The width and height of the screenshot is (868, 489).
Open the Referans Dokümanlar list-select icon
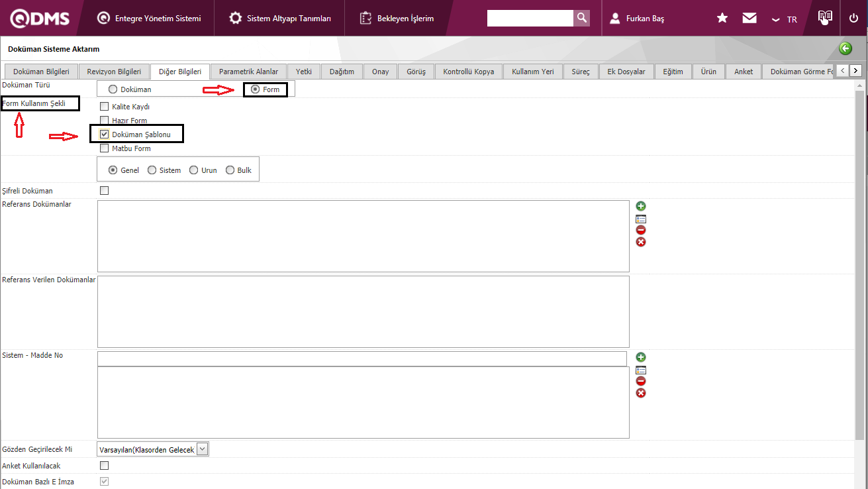[641, 219]
